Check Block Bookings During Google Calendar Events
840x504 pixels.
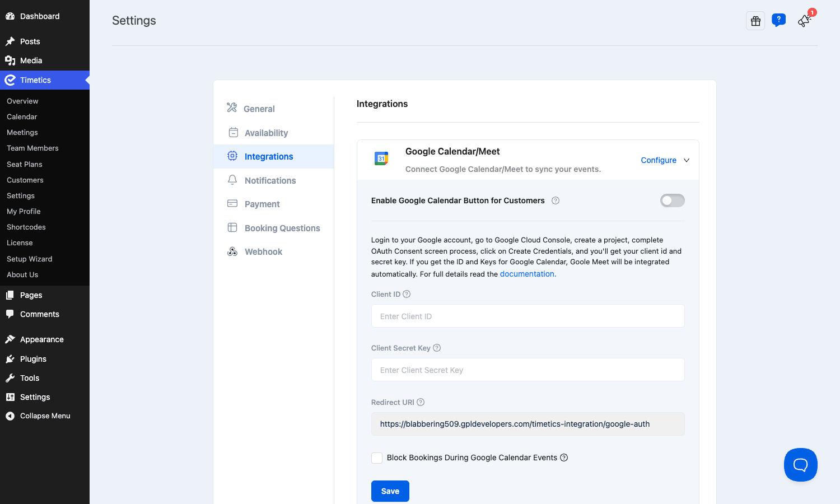click(377, 458)
